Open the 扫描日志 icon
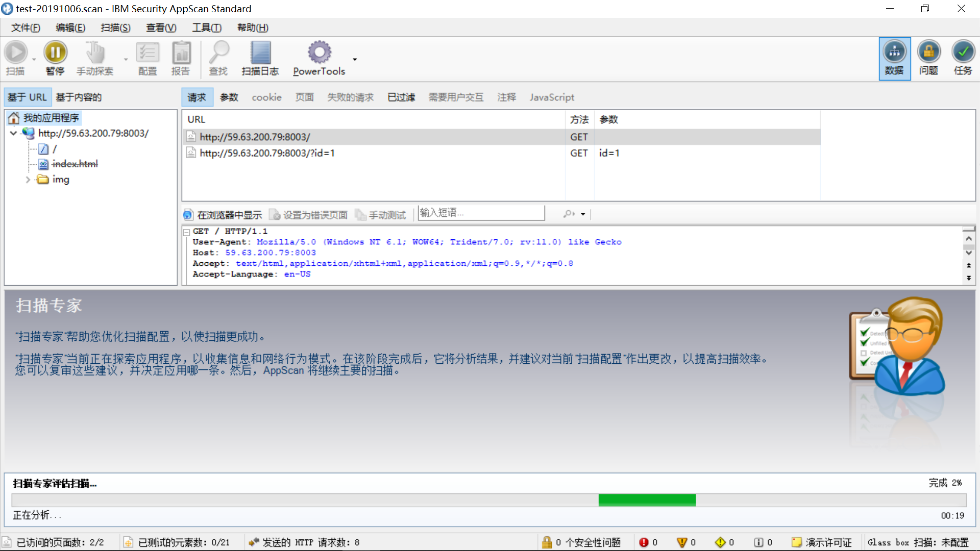Viewport: 980px width, 551px height. (x=260, y=58)
